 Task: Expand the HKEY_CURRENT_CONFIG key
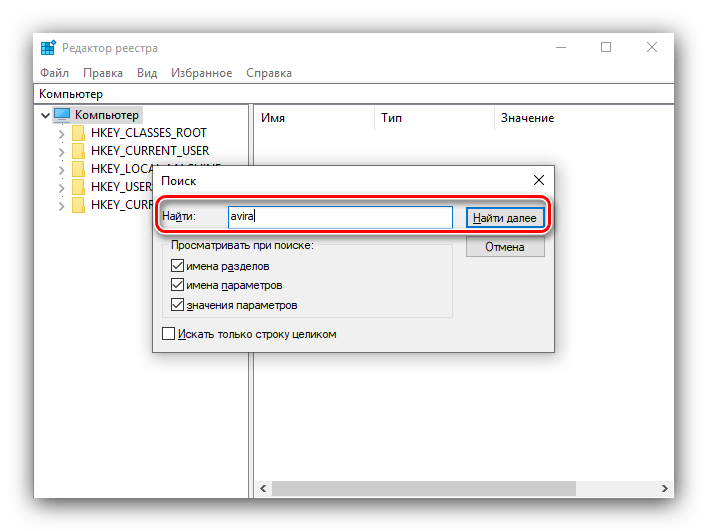[x=62, y=206]
